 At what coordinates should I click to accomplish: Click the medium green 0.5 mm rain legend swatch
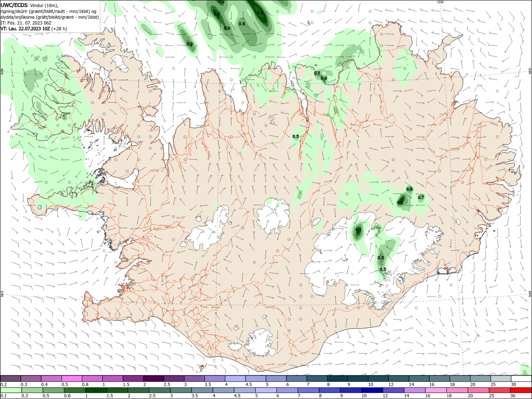point(54,390)
